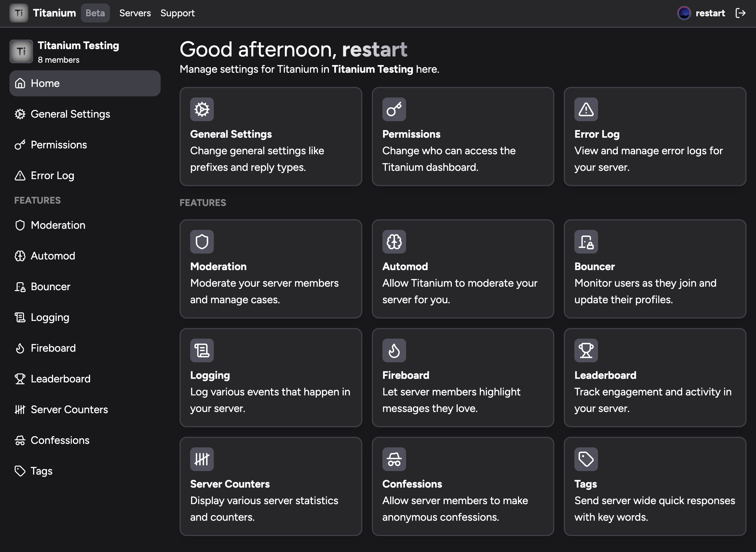756x552 pixels.
Task: Open the Support menu item
Action: [177, 13]
